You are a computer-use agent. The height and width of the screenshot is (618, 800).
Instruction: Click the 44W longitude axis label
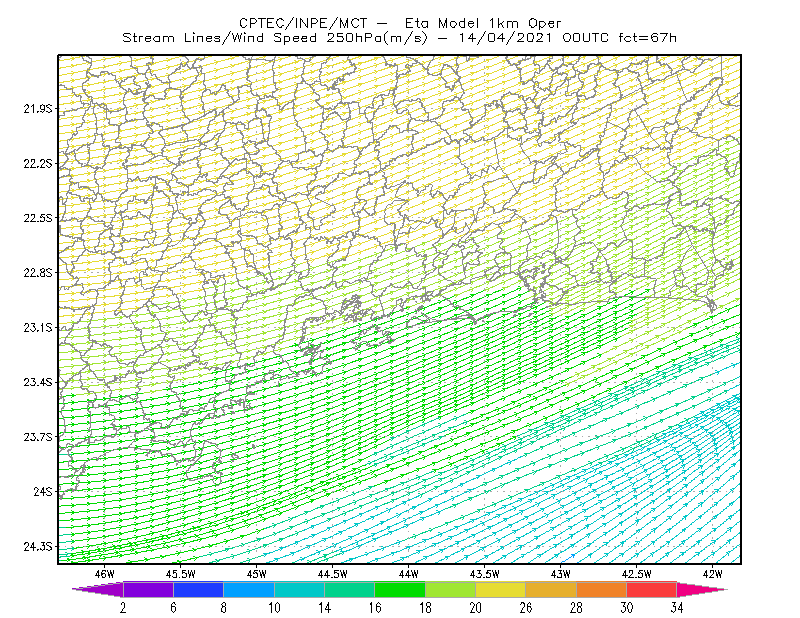point(409,574)
